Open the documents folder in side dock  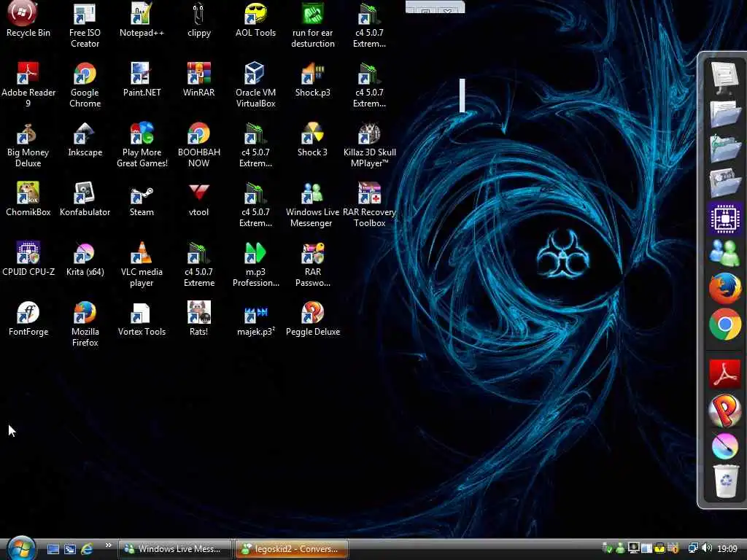point(724,113)
